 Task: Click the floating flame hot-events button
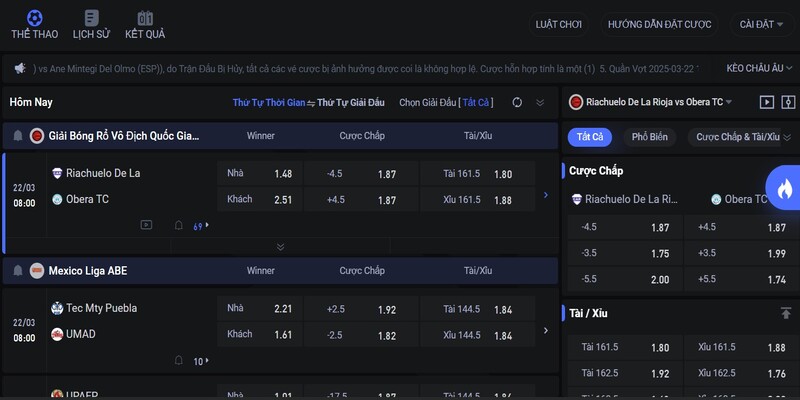(783, 187)
